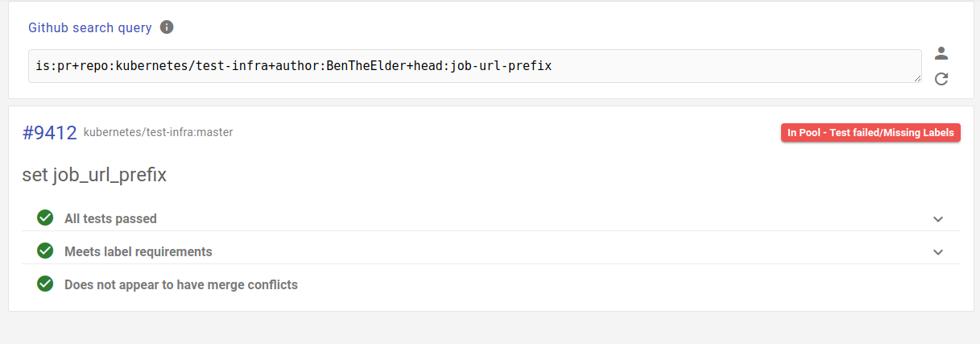
Task: Click the set job_url_prefix title
Action: coord(94,175)
